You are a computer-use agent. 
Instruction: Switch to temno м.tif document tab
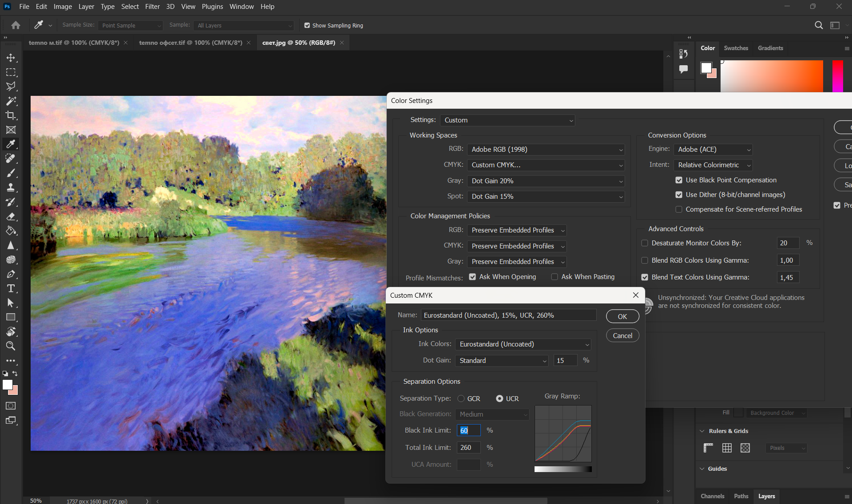74,43
